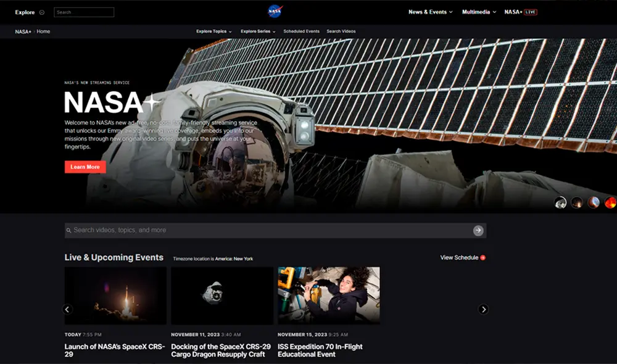Expand the News & Events dropdown
The image size is (617, 364).
430,12
